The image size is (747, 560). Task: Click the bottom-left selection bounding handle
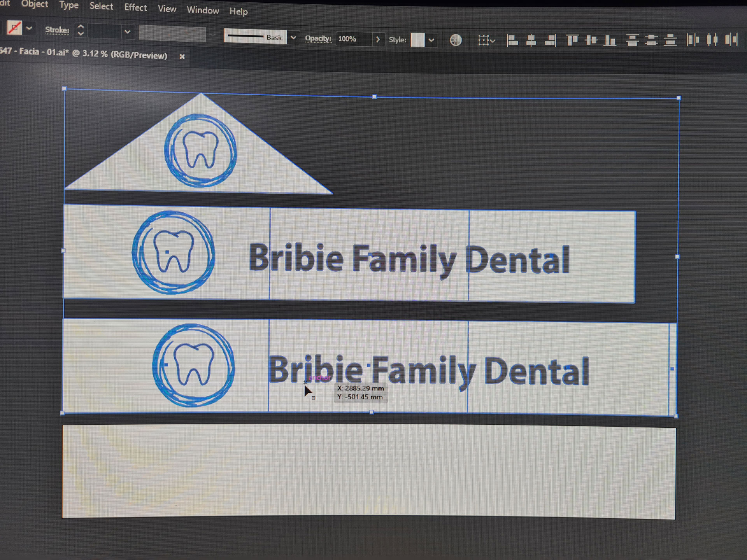point(62,413)
